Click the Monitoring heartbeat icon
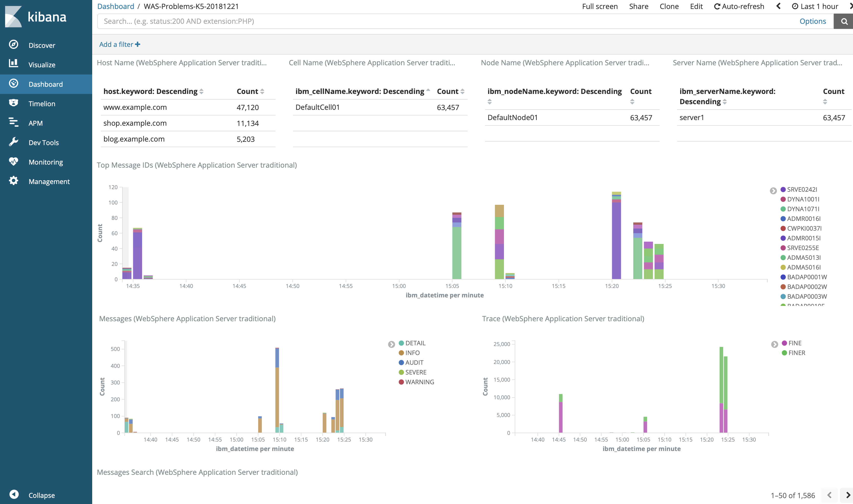 pos(14,161)
